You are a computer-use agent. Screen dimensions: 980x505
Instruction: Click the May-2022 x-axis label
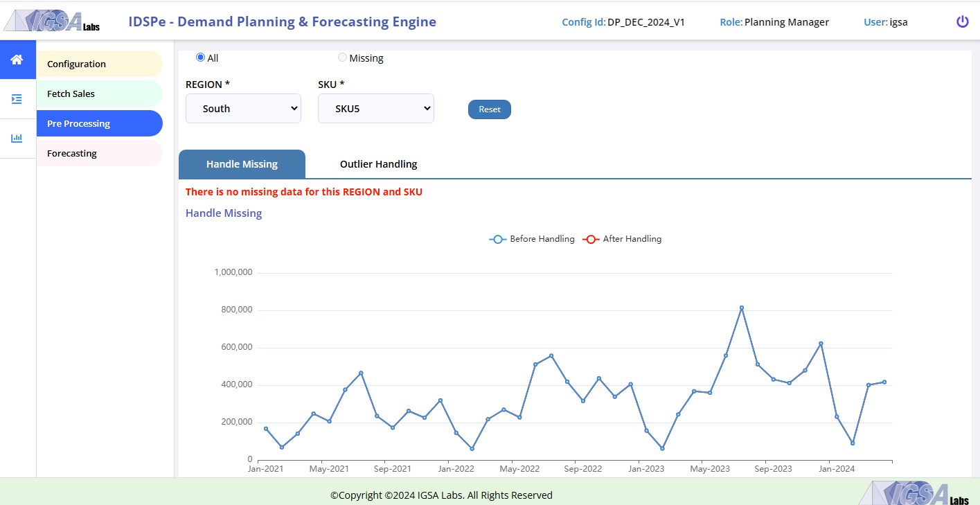pos(519,469)
